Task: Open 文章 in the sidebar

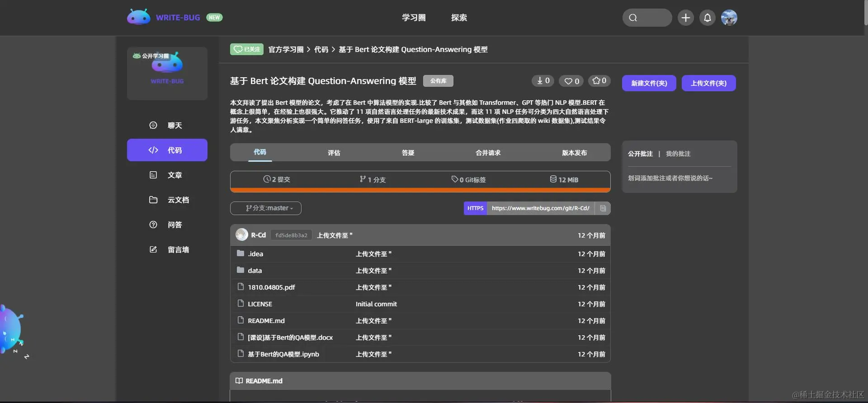Action: (x=167, y=175)
